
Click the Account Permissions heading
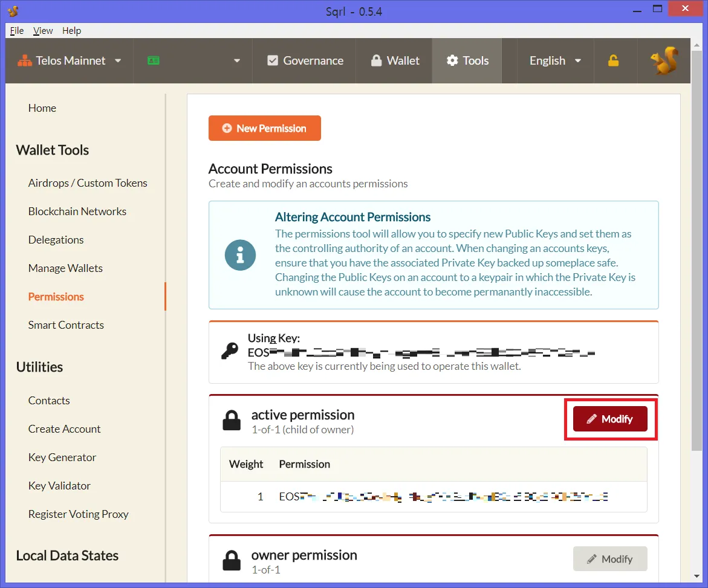(270, 169)
